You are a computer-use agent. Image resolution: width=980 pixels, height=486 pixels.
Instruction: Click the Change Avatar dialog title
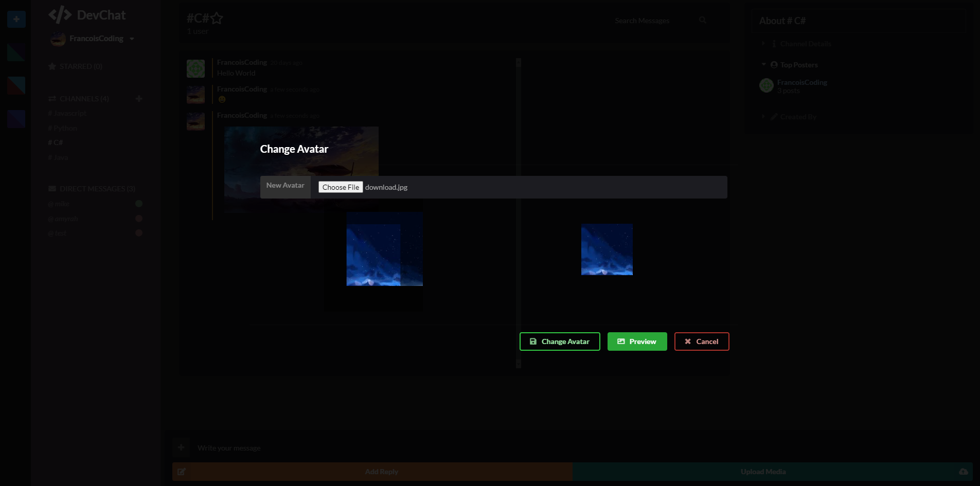click(294, 149)
